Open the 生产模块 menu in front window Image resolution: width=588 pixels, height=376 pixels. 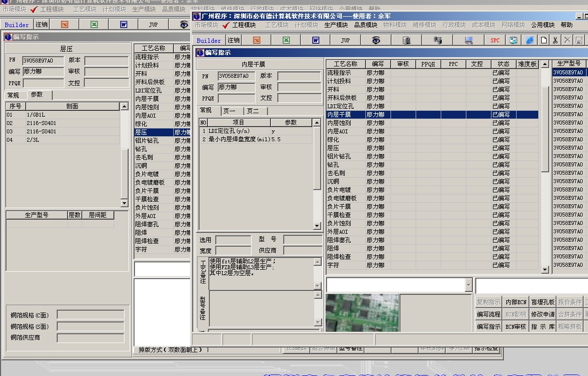point(336,25)
